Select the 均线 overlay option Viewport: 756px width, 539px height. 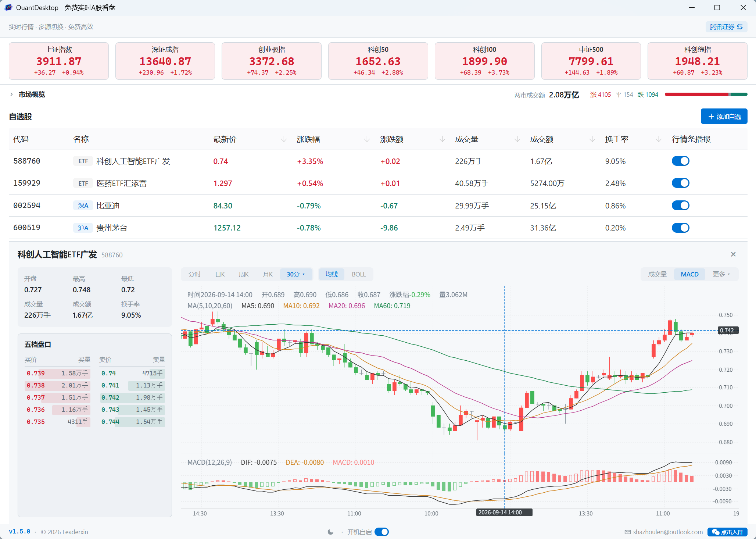pyautogui.click(x=332, y=274)
